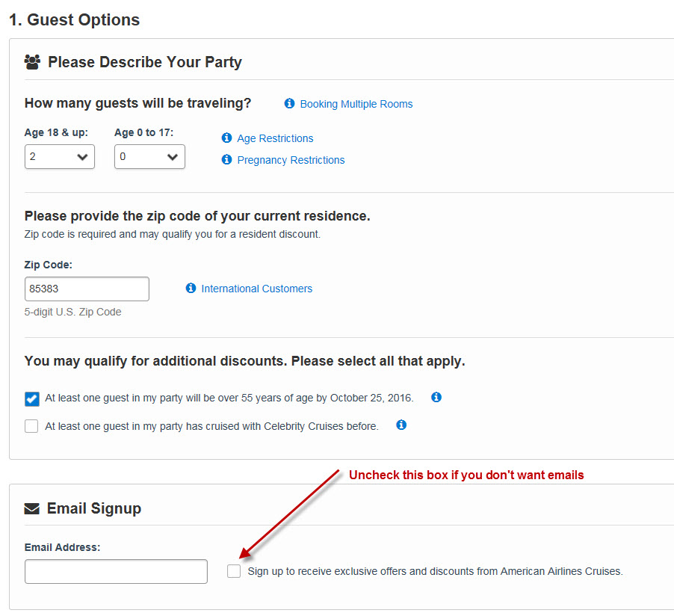
Task: Click into the Zip Code input field
Action: click(87, 289)
